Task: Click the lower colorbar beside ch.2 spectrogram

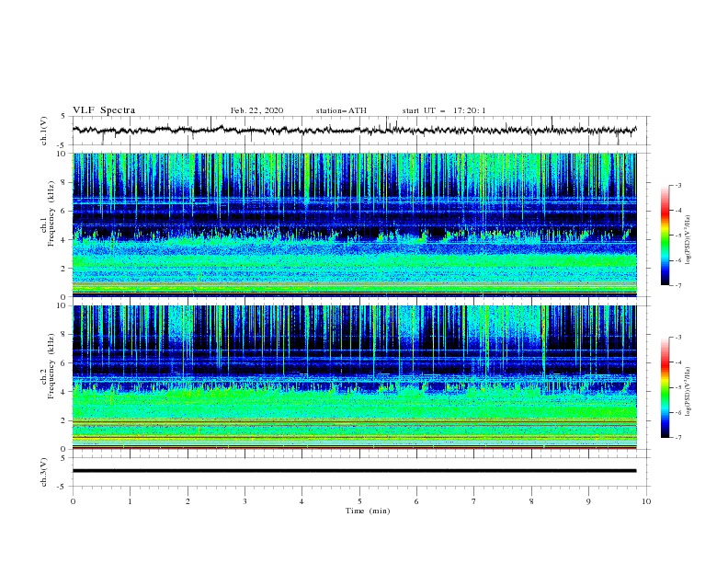Action: pyautogui.click(x=665, y=387)
